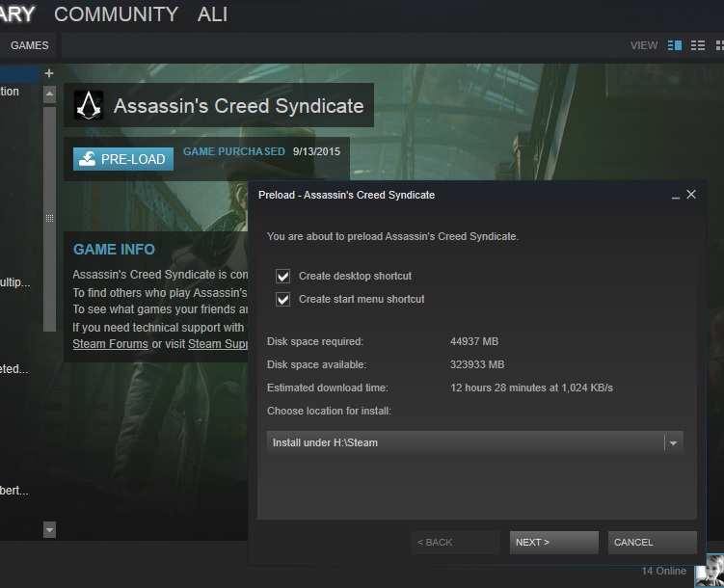The width and height of the screenshot is (724, 588).
Task: Open the install location dropdown arrow
Action: click(x=674, y=443)
